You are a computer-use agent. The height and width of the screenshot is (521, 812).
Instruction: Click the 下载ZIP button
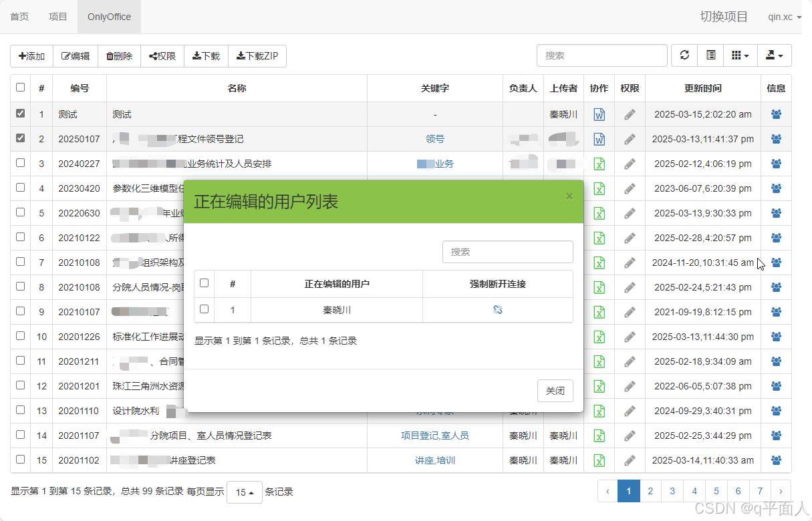click(x=257, y=56)
